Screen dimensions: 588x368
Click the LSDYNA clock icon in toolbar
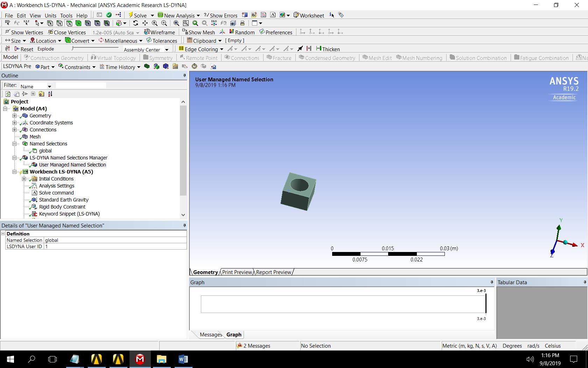coord(194,66)
